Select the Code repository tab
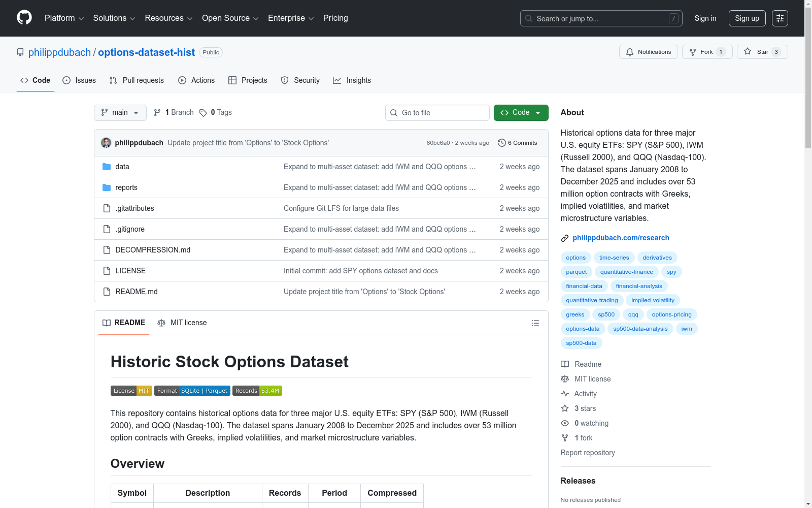The height and width of the screenshot is (508, 812). [x=36, y=80]
